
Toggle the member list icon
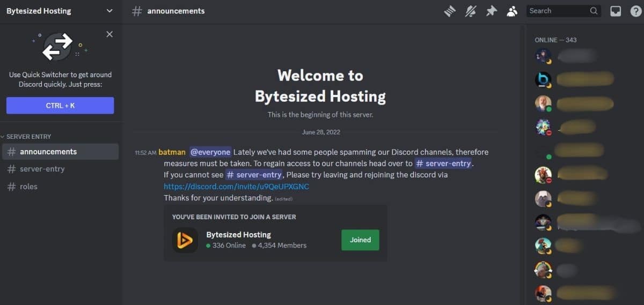[x=512, y=11]
